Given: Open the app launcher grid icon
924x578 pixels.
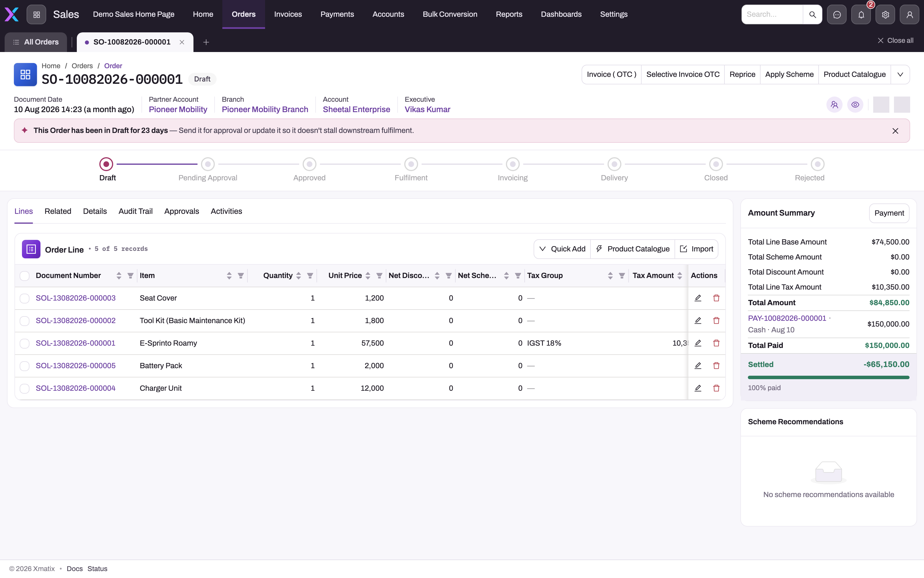Looking at the screenshot, I should coord(36,14).
